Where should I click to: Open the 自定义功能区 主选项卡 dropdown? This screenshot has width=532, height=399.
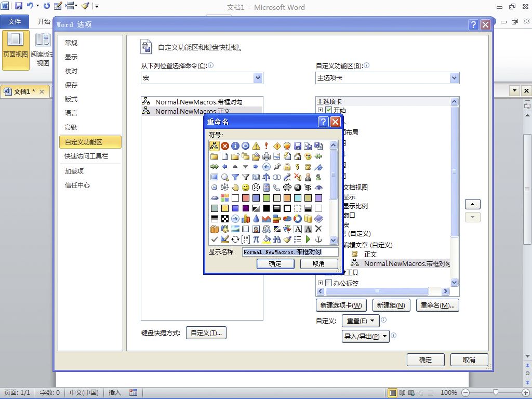click(x=454, y=78)
